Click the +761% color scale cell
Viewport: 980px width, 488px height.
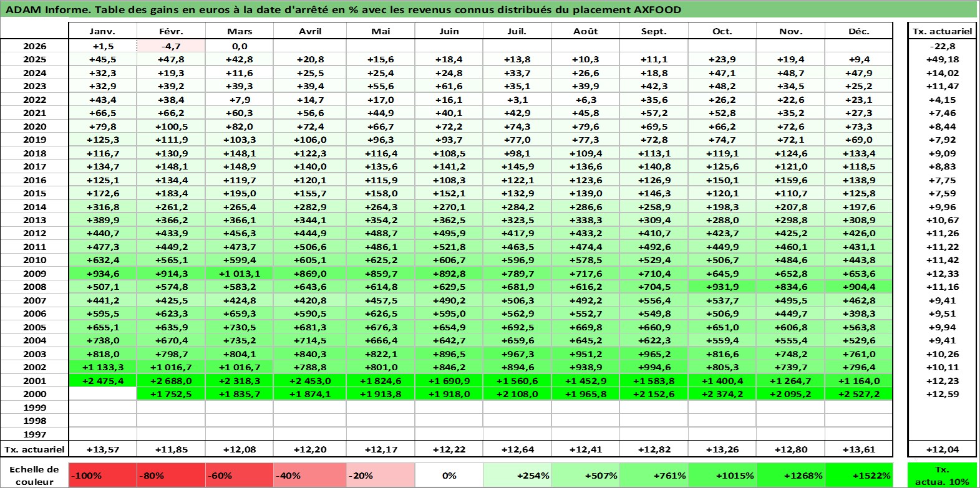654,476
